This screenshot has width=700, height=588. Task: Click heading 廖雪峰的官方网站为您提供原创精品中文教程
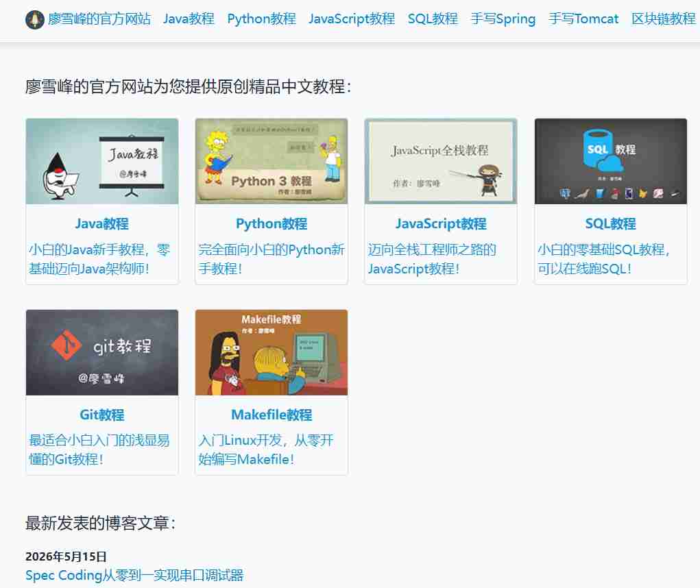click(188, 86)
